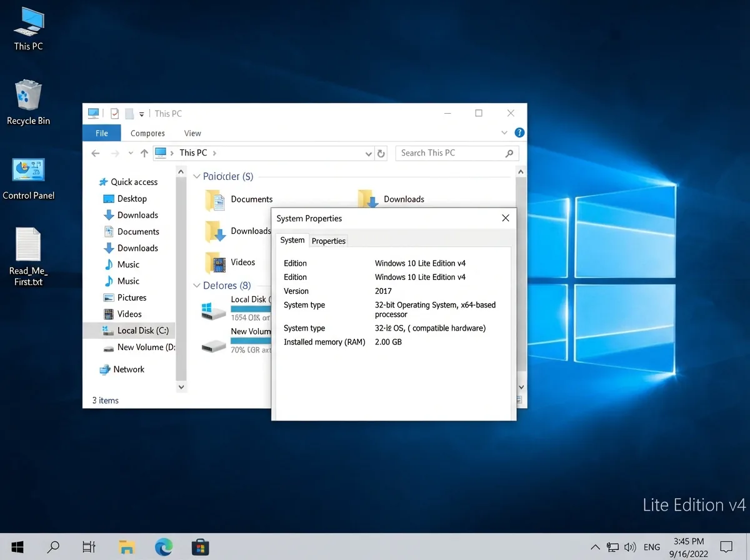Select the '2.00 GB' installed memory value

[x=388, y=342]
